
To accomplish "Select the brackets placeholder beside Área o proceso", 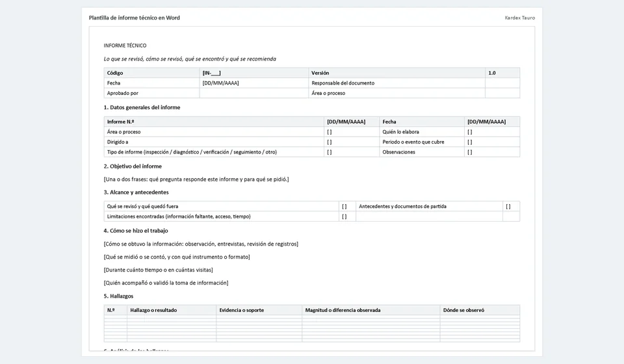I will pos(329,132).
